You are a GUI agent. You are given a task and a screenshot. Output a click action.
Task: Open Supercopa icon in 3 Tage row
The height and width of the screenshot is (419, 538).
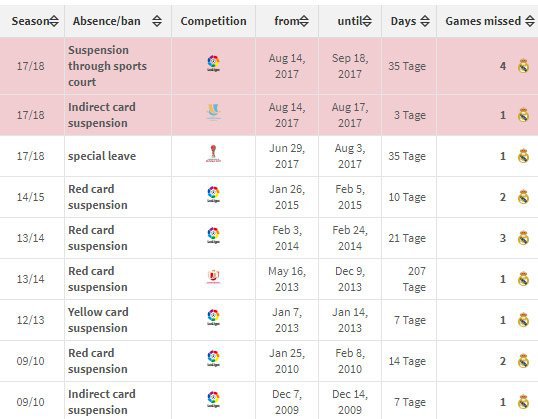coord(213,112)
